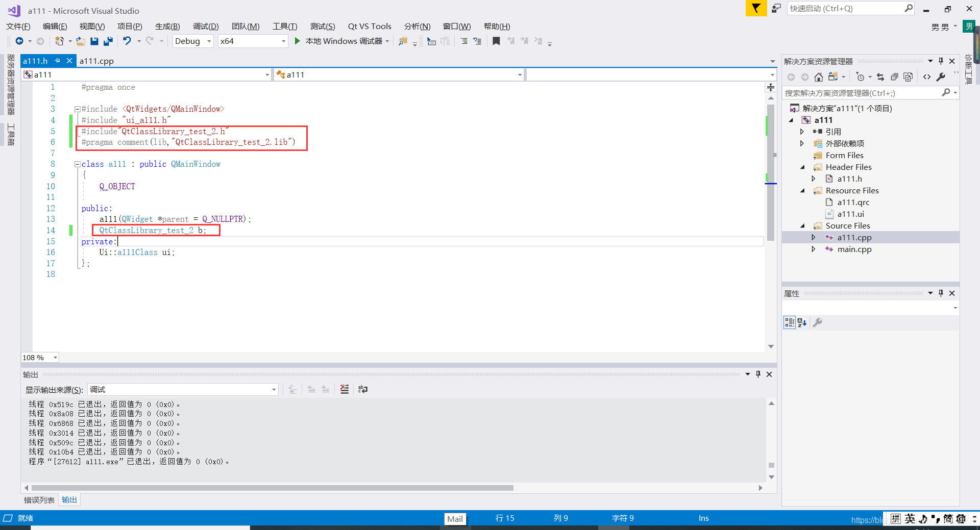Open the 服务器资源管理器 side tab

pos(11,85)
